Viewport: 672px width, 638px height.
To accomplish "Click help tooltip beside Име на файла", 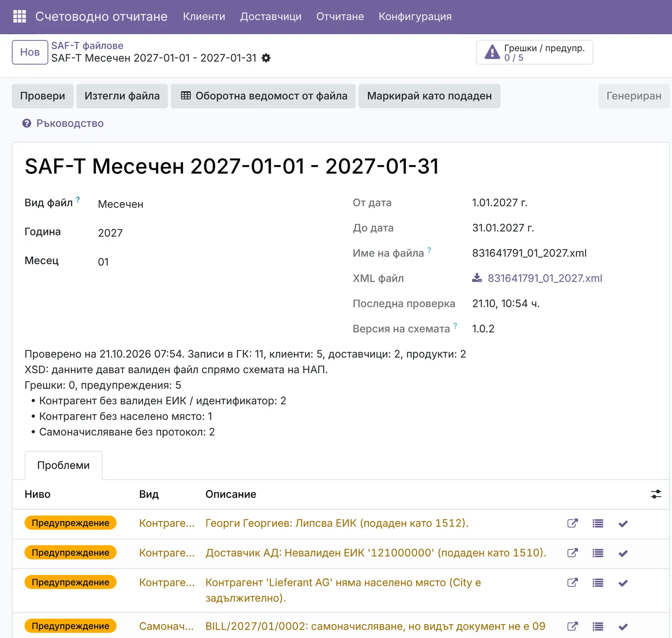I will pyautogui.click(x=429, y=250).
